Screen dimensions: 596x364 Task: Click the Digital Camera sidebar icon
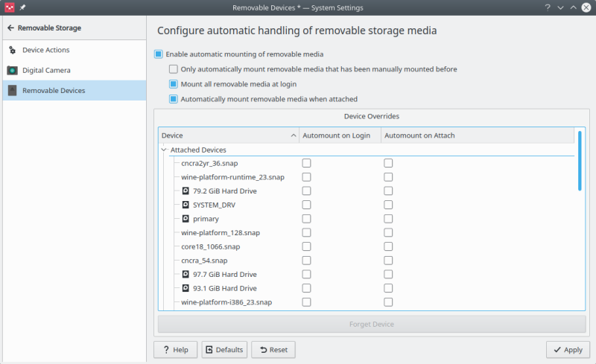click(x=12, y=70)
